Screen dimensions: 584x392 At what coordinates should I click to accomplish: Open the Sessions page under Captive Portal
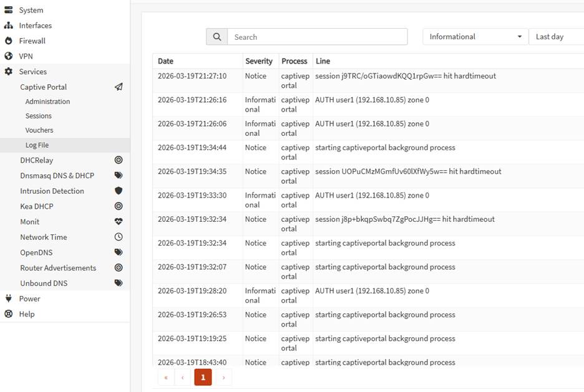pos(39,116)
